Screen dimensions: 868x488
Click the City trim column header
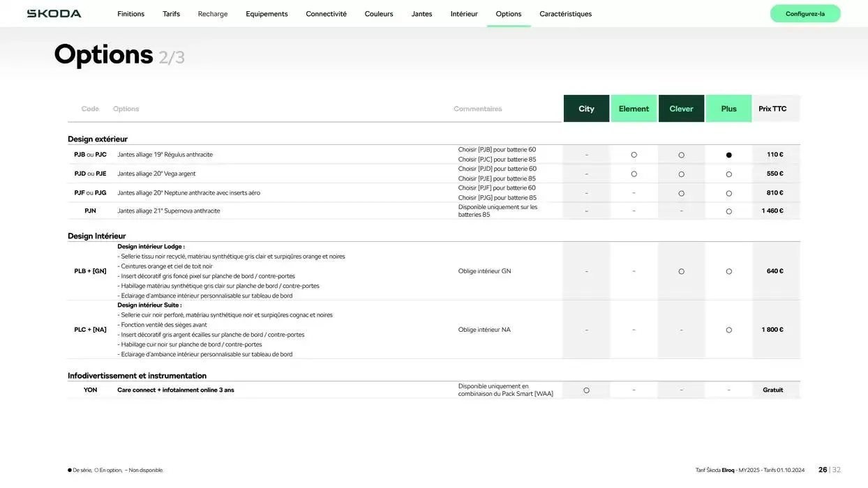tap(586, 109)
